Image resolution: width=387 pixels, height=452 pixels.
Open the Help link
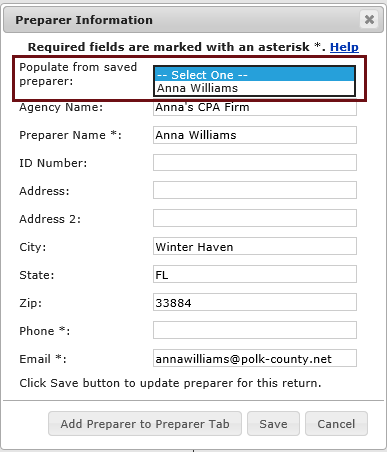pyautogui.click(x=344, y=47)
